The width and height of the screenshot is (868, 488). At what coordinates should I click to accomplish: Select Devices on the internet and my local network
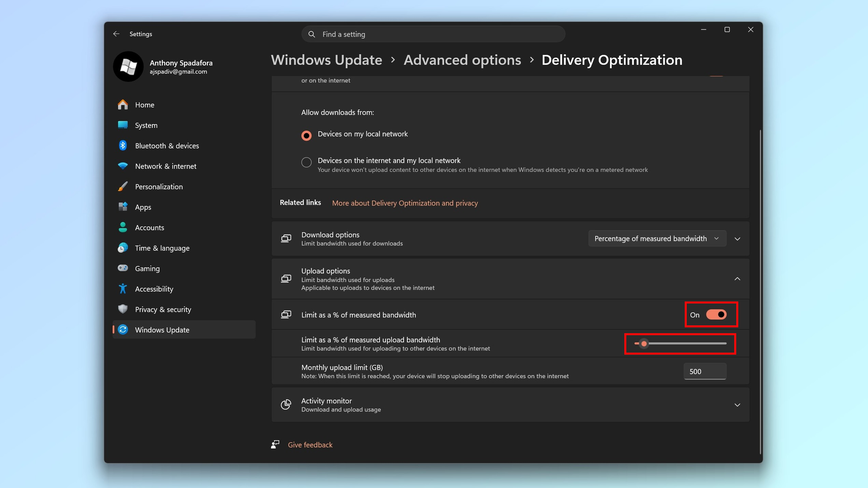tap(306, 162)
